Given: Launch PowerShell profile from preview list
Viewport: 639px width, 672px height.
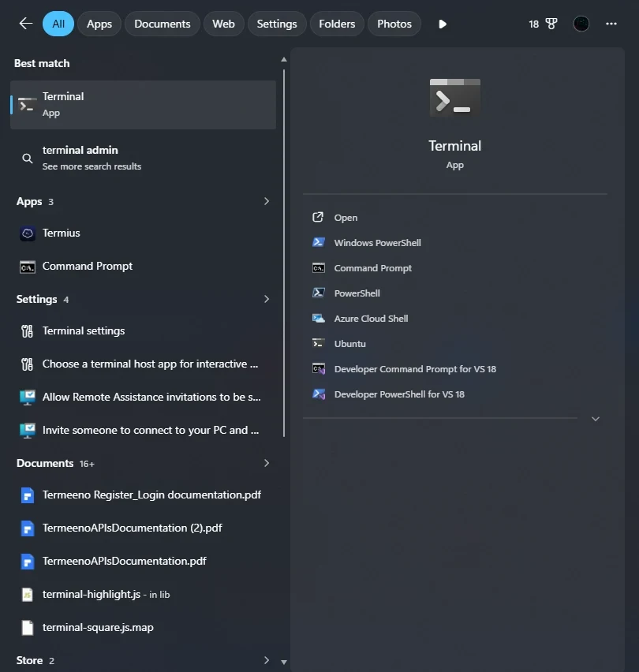Looking at the screenshot, I should (x=357, y=293).
